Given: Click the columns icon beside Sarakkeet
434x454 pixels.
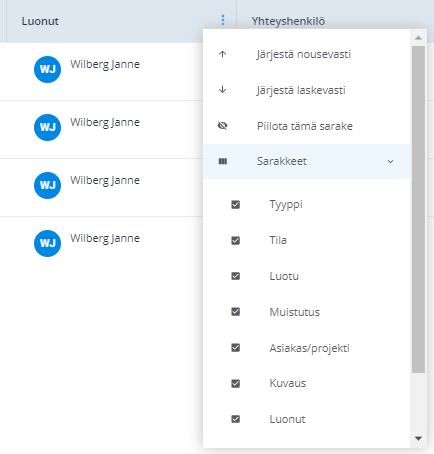Looking at the screenshot, I should pyautogui.click(x=223, y=161).
